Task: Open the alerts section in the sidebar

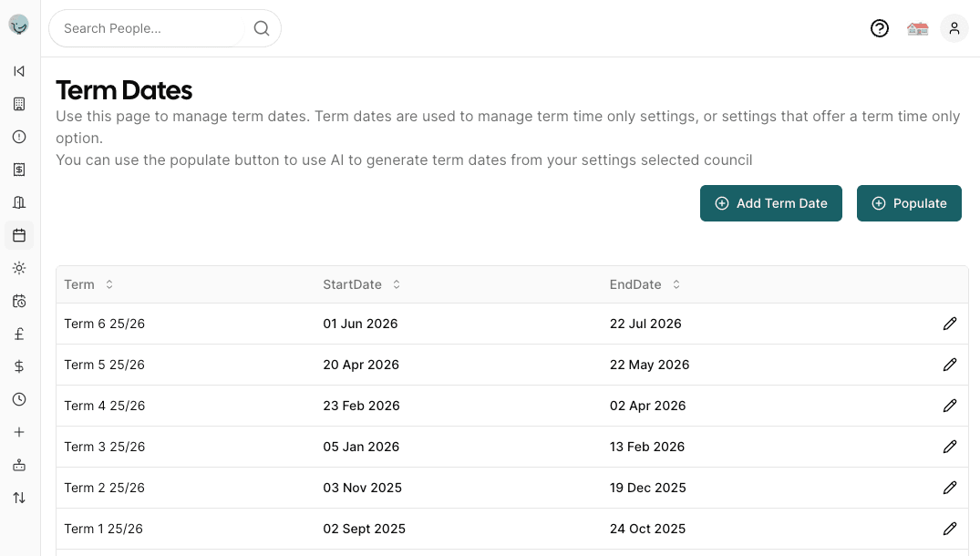Action: [x=19, y=136]
